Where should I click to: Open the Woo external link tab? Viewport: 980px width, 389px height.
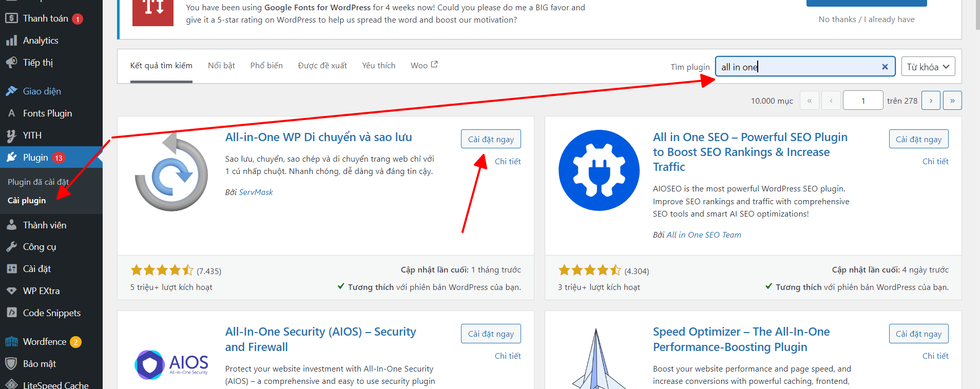click(424, 66)
